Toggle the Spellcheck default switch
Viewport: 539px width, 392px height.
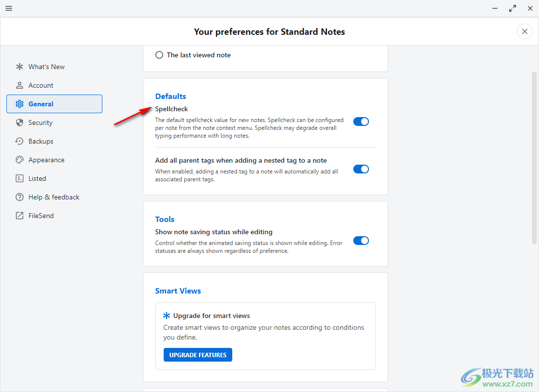click(361, 122)
